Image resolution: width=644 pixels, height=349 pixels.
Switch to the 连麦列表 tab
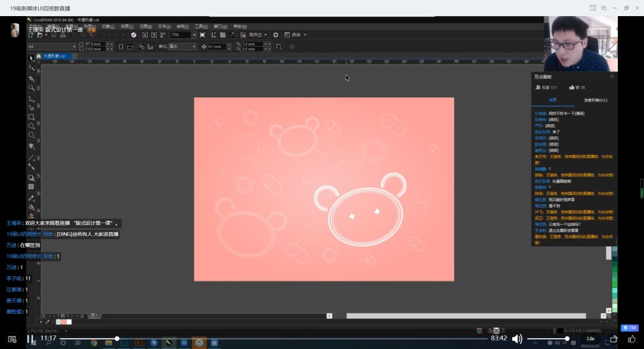tap(595, 100)
